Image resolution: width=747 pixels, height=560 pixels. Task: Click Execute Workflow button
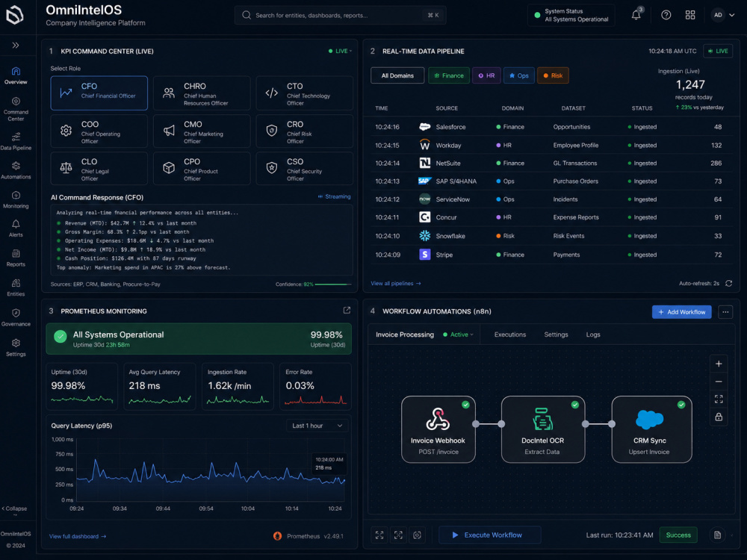489,535
